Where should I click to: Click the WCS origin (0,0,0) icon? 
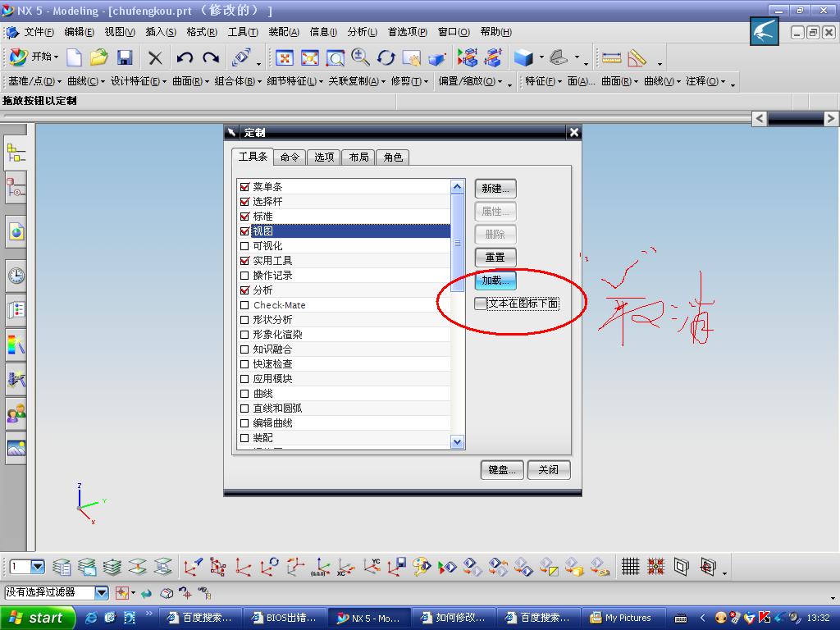pos(321,566)
